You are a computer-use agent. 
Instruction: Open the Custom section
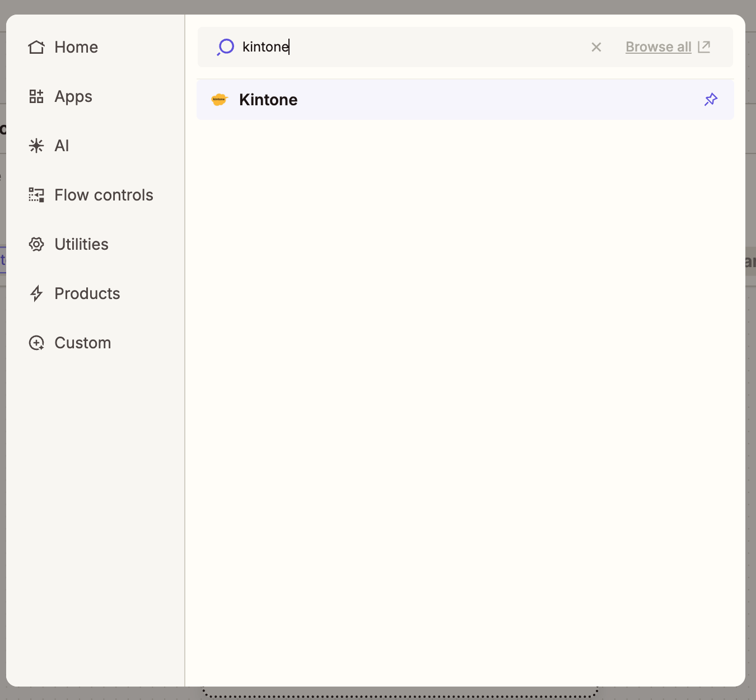pos(82,342)
